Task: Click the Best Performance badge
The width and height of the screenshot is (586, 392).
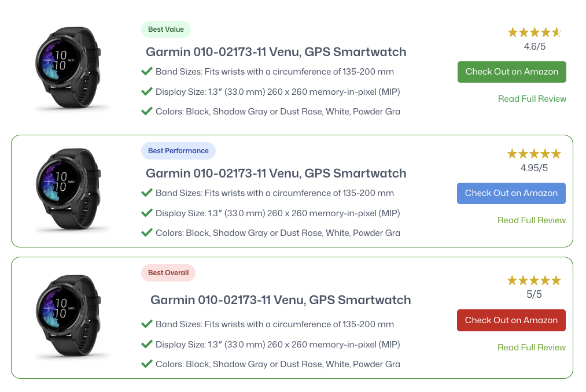Action: pos(178,151)
